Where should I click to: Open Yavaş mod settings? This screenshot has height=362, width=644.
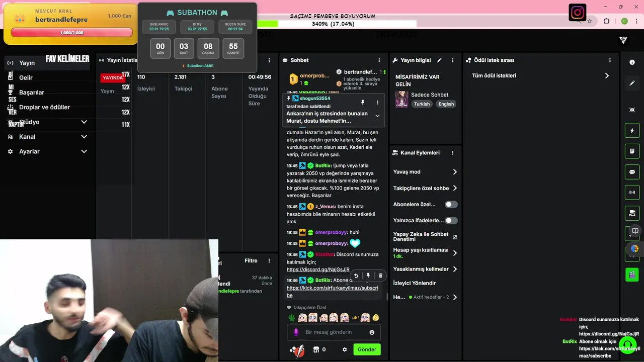(x=425, y=172)
